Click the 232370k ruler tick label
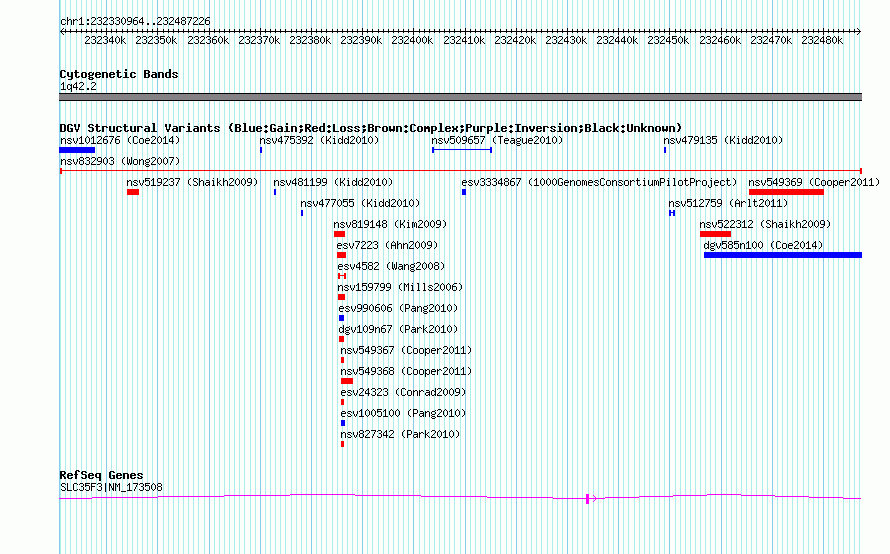The width and height of the screenshot is (890, 554). (259, 40)
